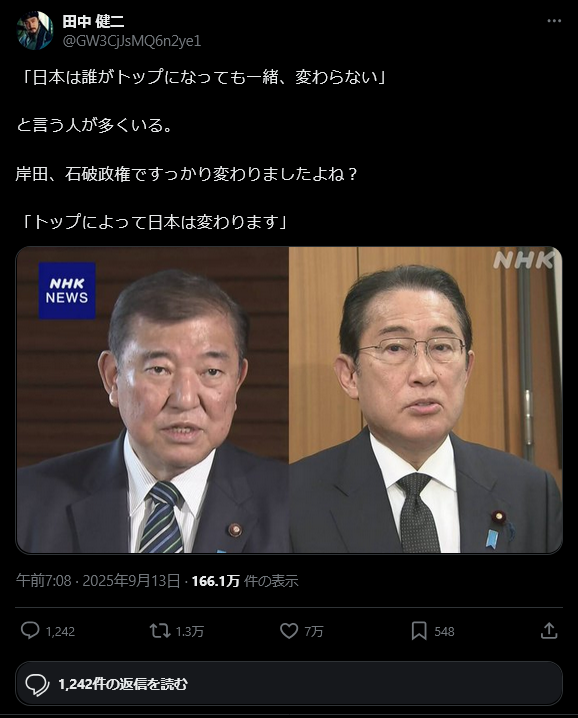
Task: Click the 午前7:08 timestamp link
Action: [x=44, y=581]
